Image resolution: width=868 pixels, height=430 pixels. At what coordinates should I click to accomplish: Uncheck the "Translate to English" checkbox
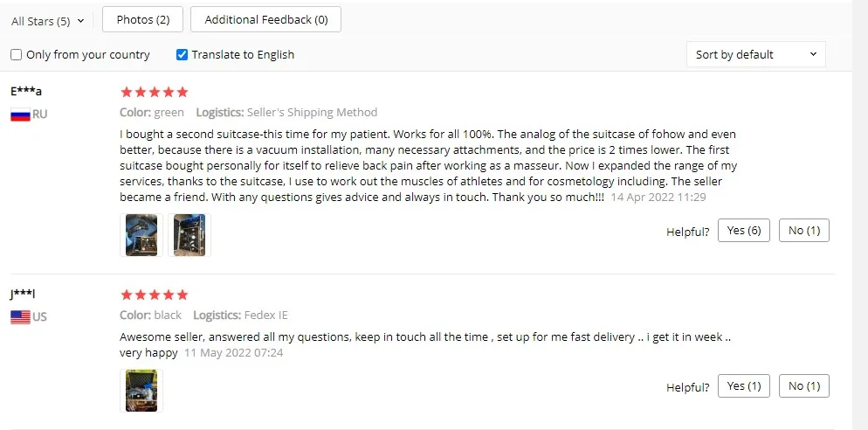coord(183,54)
